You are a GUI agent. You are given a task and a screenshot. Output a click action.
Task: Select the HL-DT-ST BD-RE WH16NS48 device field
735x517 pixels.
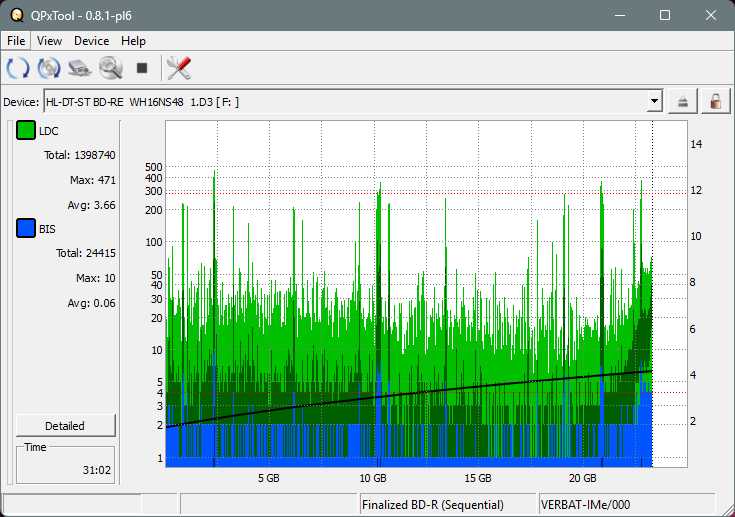[x=352, y=101]
